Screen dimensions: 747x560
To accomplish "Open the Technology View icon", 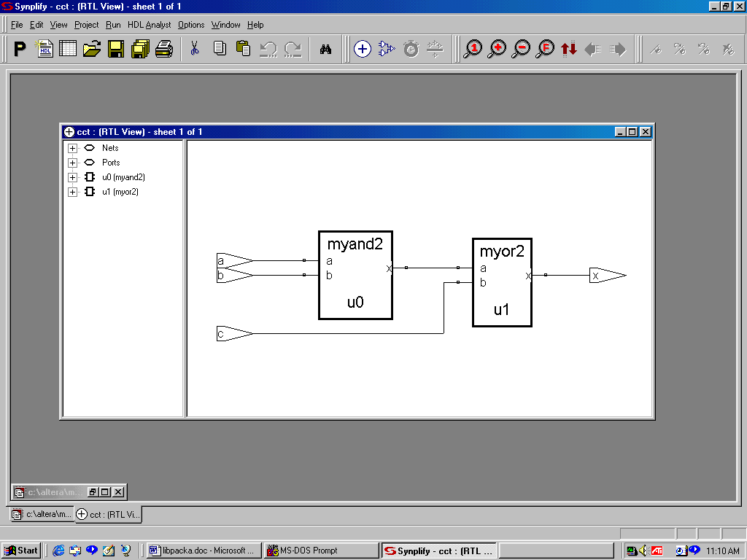I will coord(386,49).
